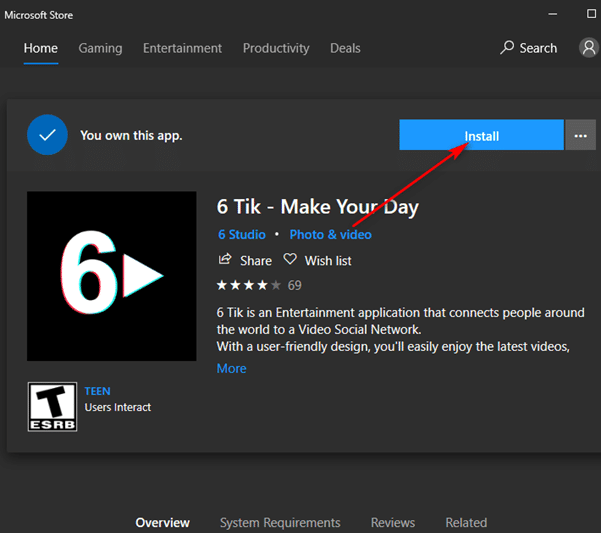The height and width of the screenshot is (533, 601).
Task: Open the Related section tab
Action: click(x=466, y=522)
